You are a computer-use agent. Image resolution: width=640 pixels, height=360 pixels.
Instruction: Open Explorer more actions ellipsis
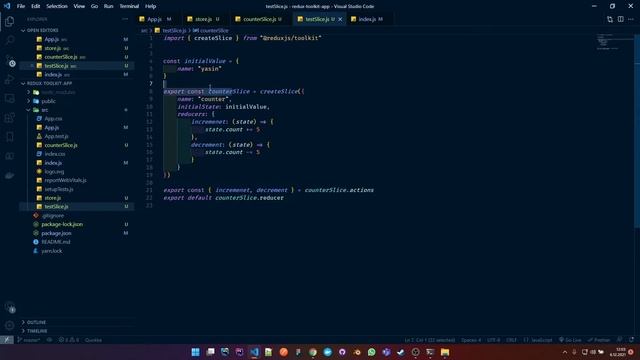pyautogui.click(x=125, y=19)
